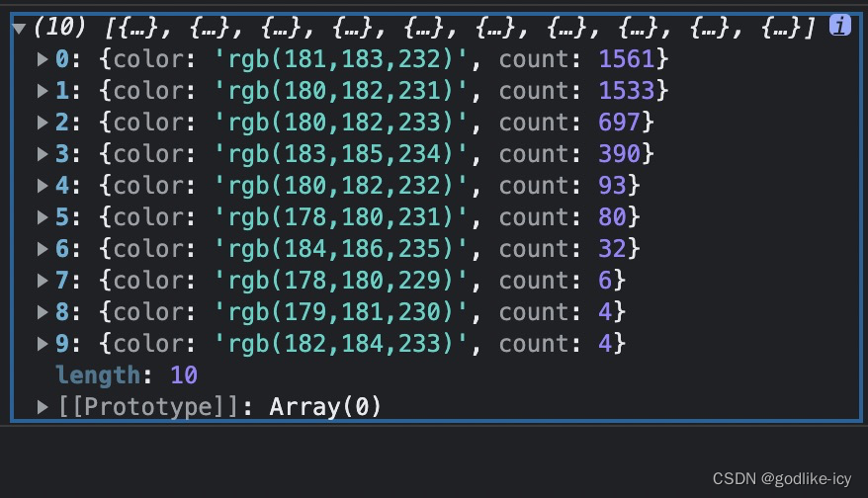Select color string 'rgb(180,182,232)'

pyautogui.click(x=340, y=186)
